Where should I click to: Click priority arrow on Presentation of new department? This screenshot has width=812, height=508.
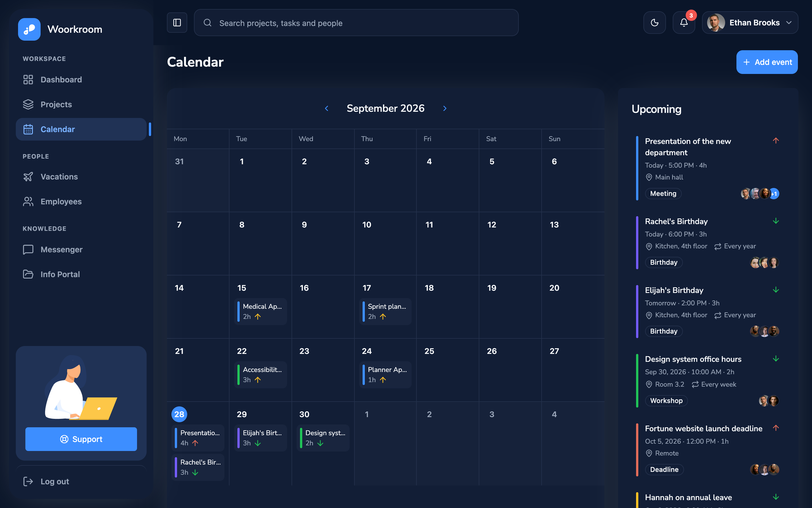[776, 141]
